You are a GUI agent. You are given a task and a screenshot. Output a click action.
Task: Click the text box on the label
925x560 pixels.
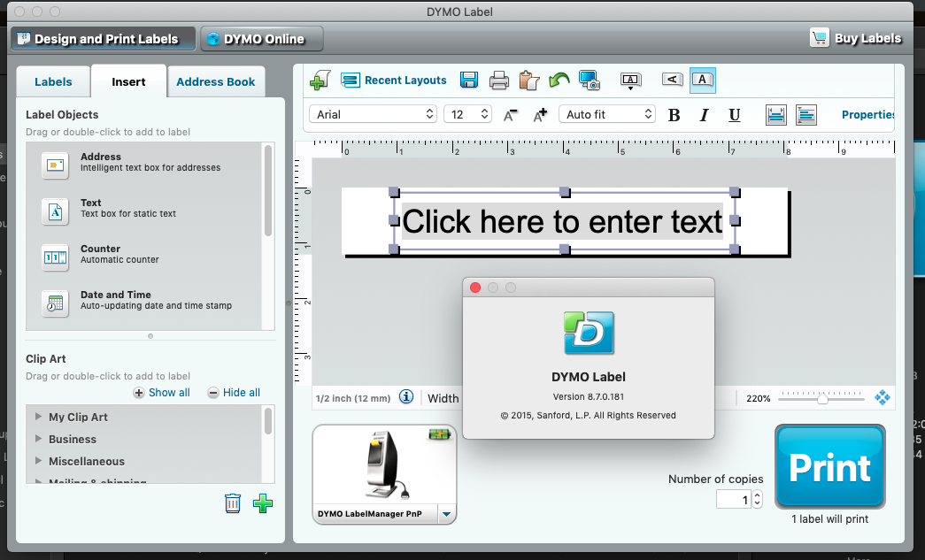pos(565,221)
